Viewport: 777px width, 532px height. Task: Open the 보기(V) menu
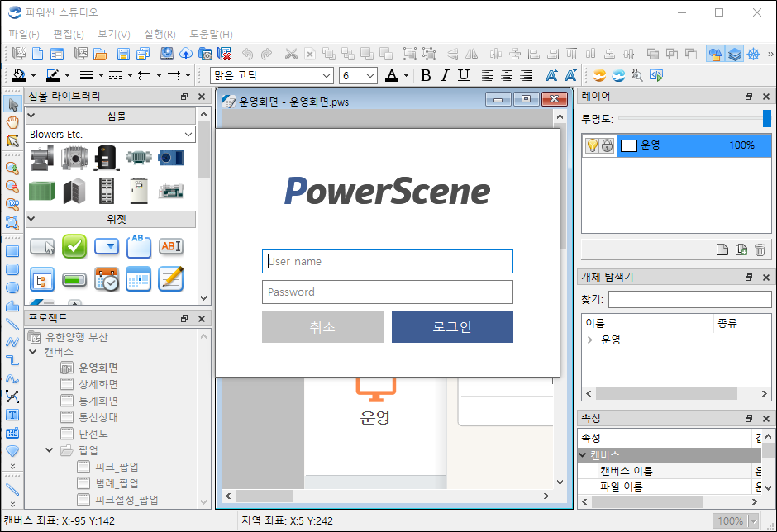point(113,34)
